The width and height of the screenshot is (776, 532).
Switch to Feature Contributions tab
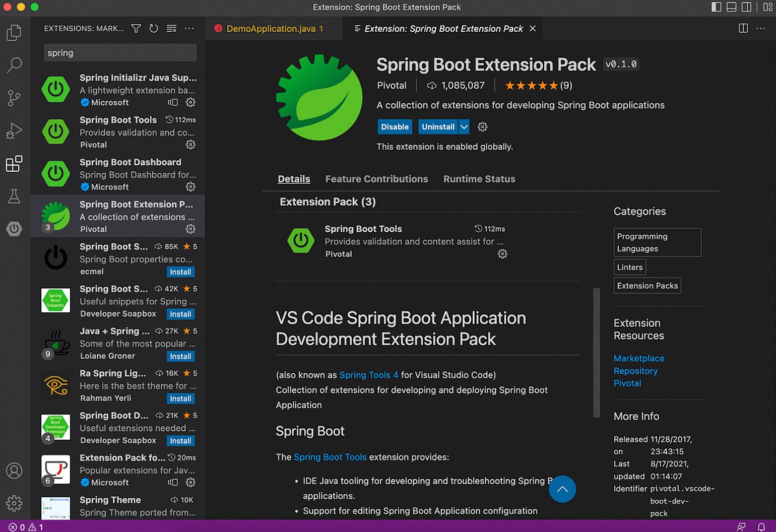(376, 179)
